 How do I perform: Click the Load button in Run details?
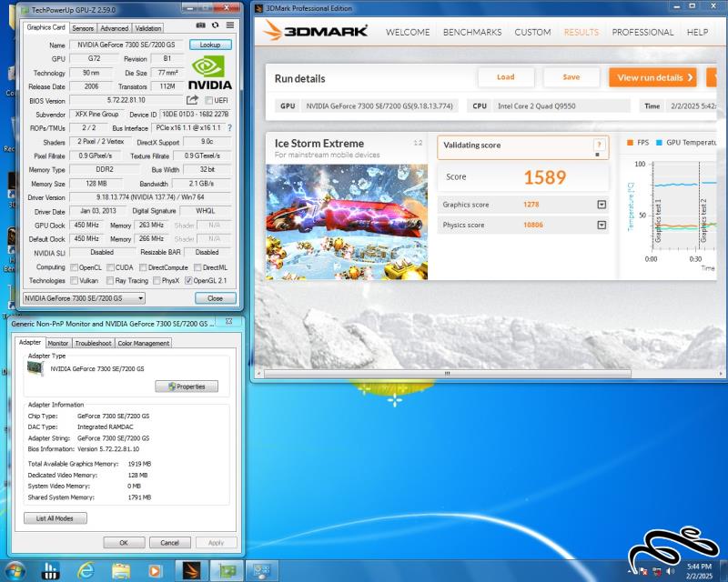click(506, 77)
